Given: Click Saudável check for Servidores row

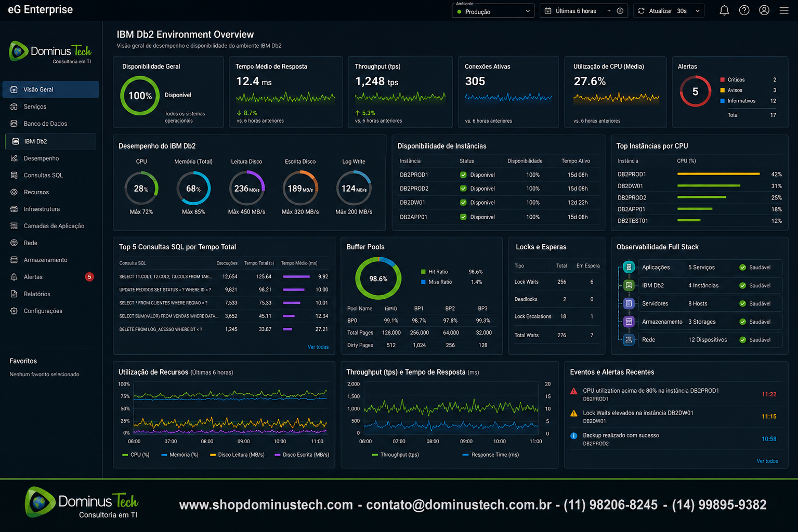Looking at the screenshot, I should tap(743, 303).
